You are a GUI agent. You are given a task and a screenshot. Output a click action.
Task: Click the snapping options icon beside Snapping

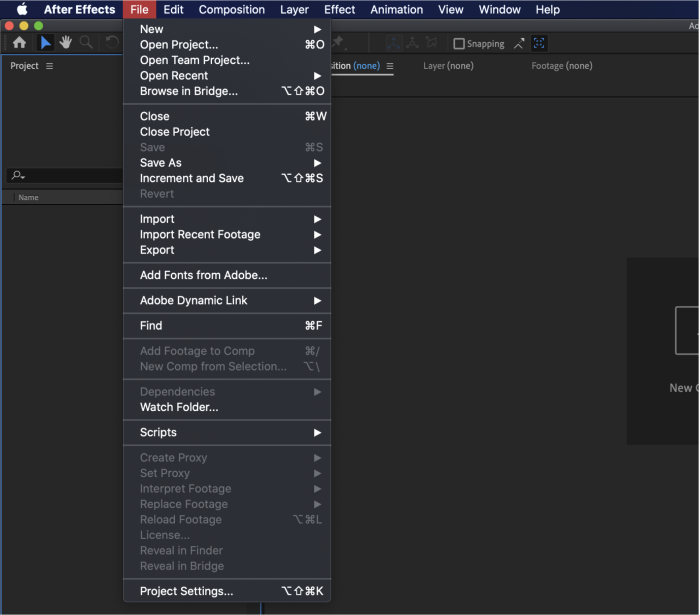pos(519,43)
